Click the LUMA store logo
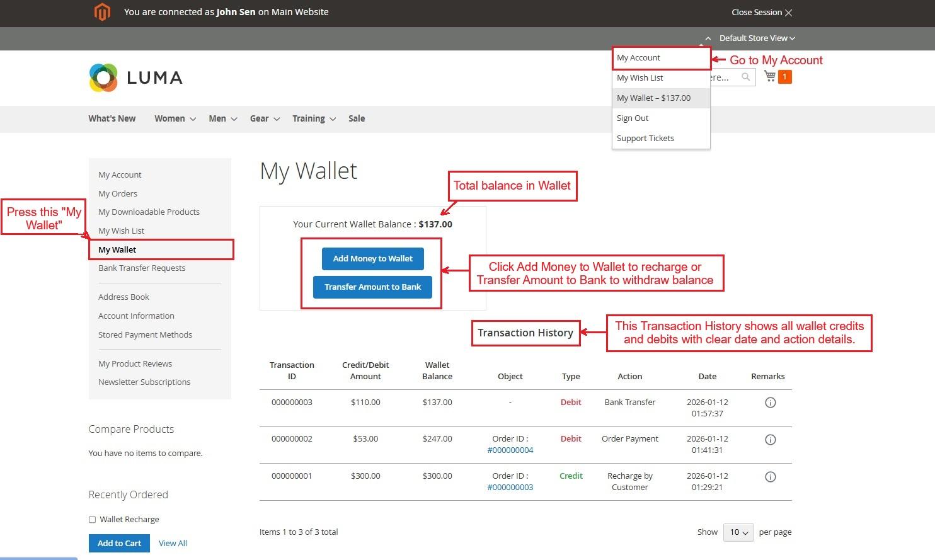 coord(136,77)
